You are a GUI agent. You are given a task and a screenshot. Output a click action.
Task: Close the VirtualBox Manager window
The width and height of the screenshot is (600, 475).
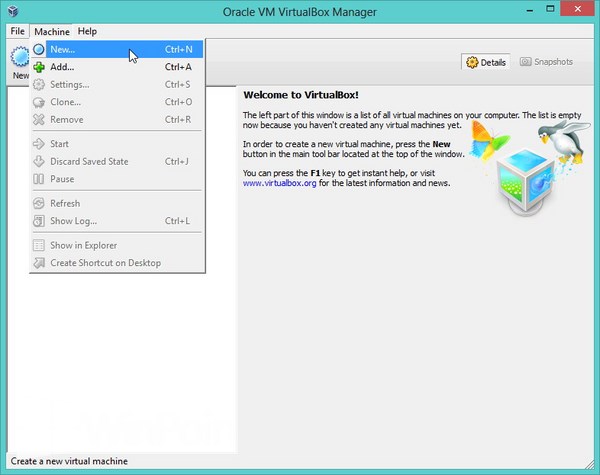577,9
